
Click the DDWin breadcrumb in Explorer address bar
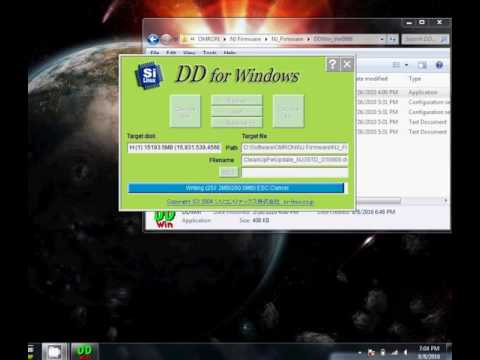tap(333, 39)
